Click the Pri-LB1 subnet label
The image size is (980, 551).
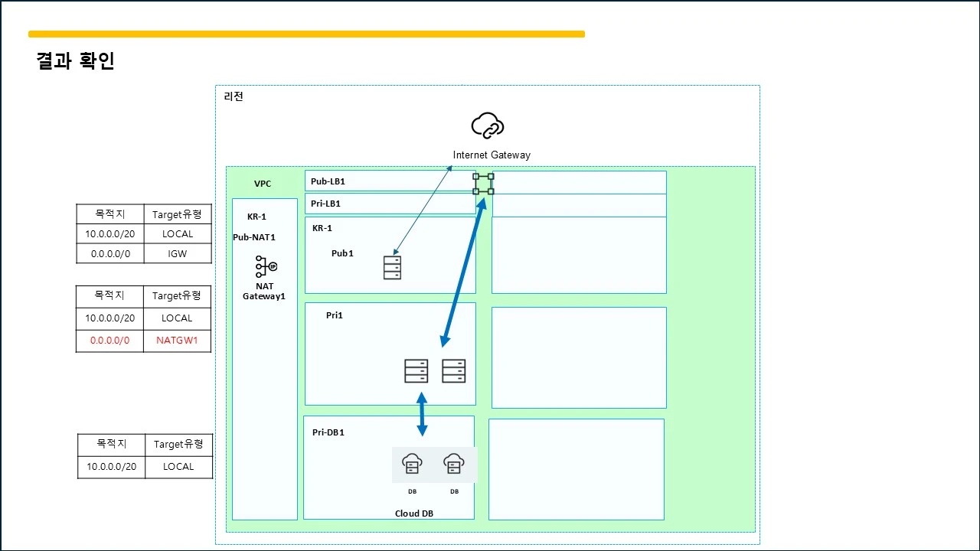[326, 204]
